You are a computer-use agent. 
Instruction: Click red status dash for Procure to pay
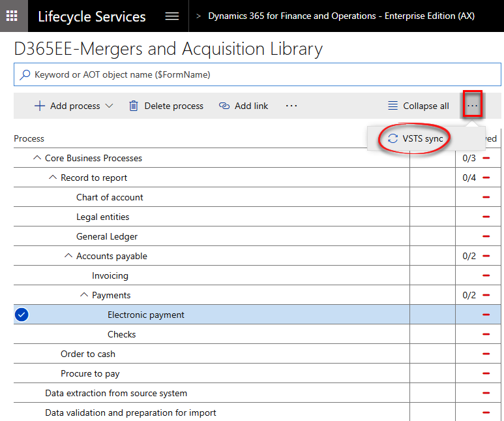click(x=486, y=374)
